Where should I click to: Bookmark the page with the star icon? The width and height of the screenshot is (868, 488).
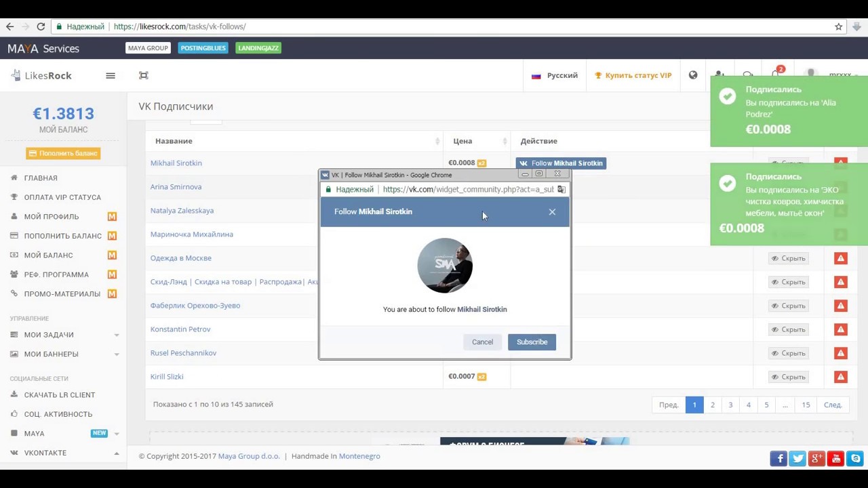pos(839,26)
